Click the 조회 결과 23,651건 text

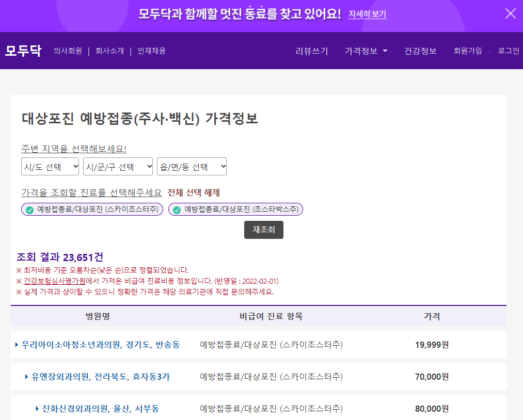pyautogui.click(x=60, y=257)
